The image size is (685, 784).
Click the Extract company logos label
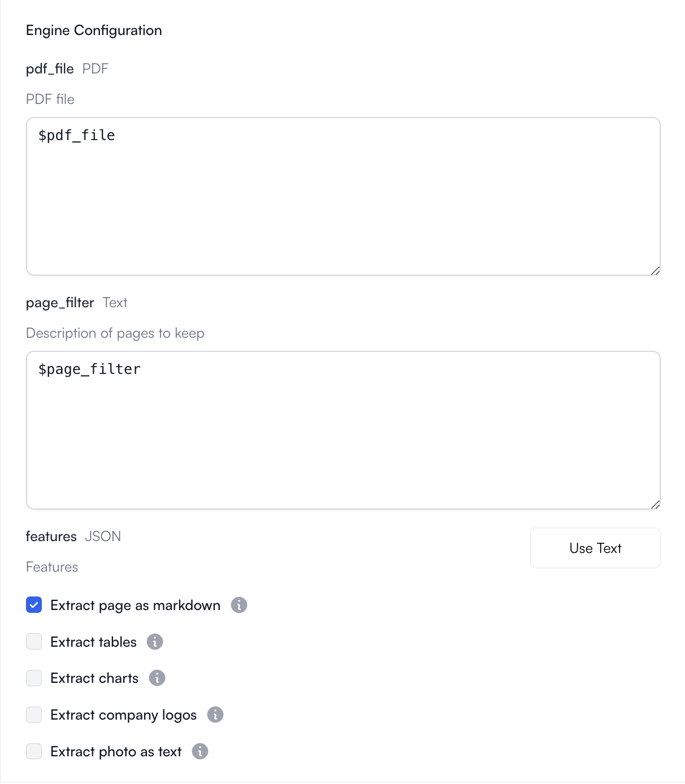tap(124, 715)
